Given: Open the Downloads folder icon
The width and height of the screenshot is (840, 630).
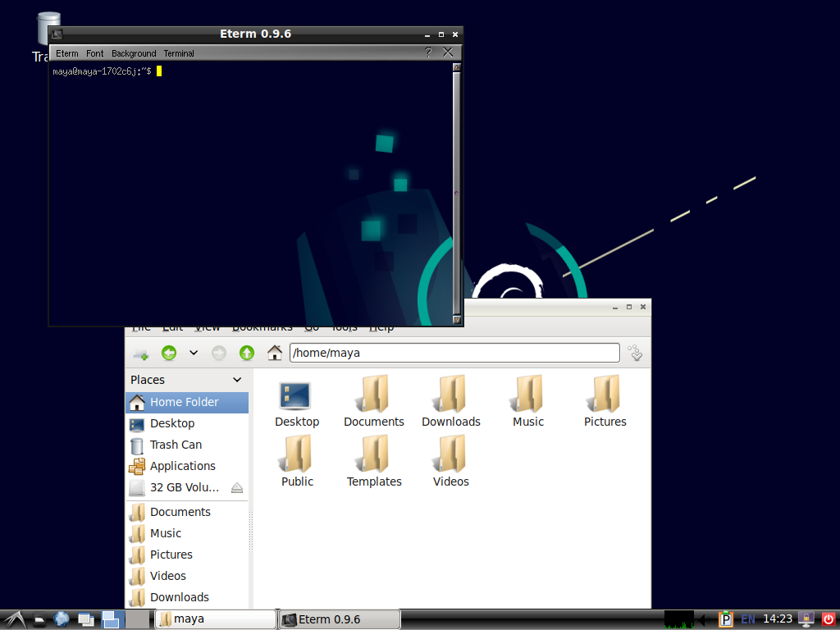Looking at the screenshot, I should click(451, 401).
